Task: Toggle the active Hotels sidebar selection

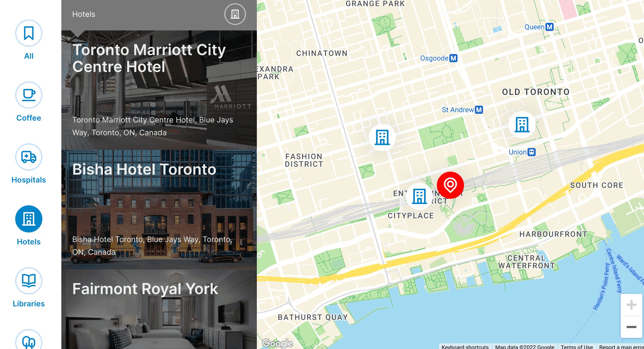Action: pyautogui.click(x=29, y=219)
